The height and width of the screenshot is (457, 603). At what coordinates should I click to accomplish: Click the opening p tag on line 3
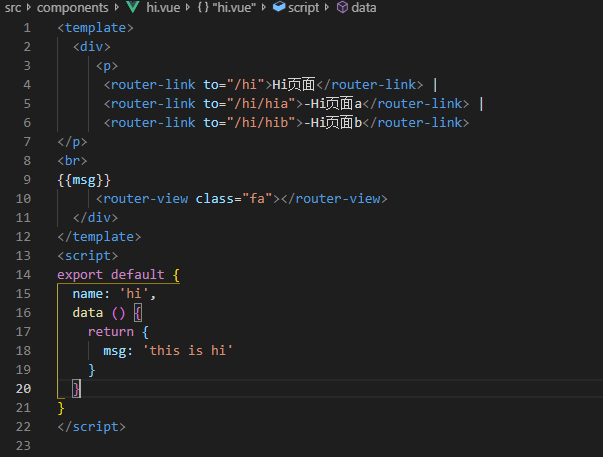[107, 66]
